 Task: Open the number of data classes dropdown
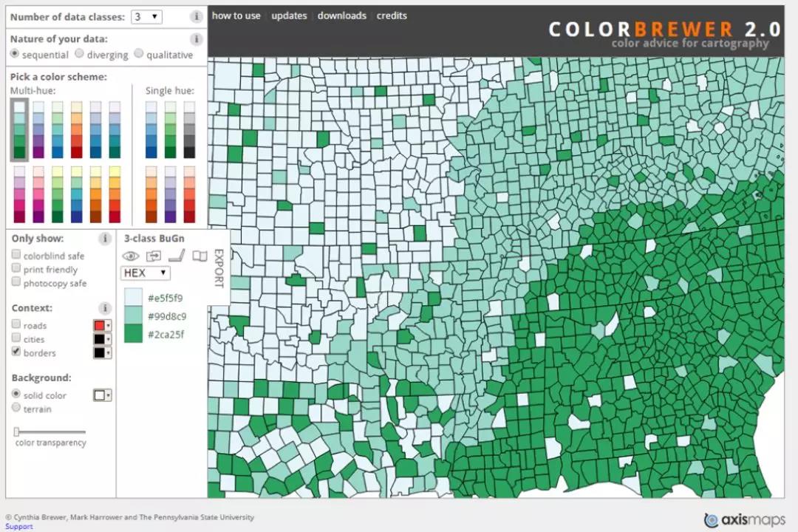pyautogui.click(x=146, y=16)
